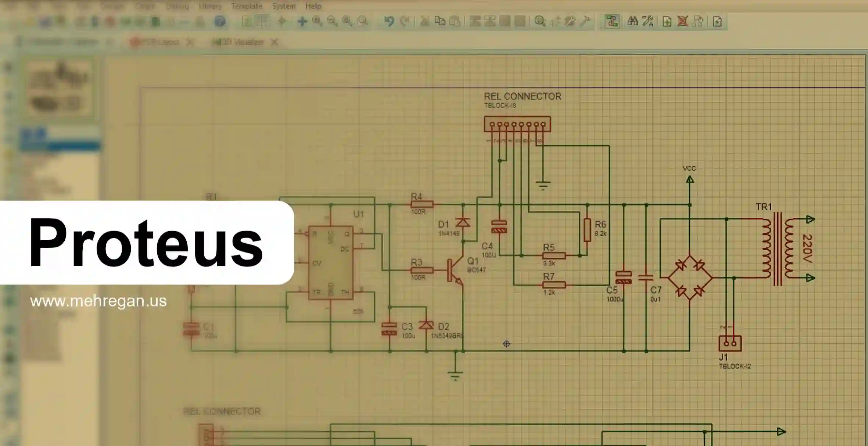Close the PCB Layout tab

click(190, 42)
